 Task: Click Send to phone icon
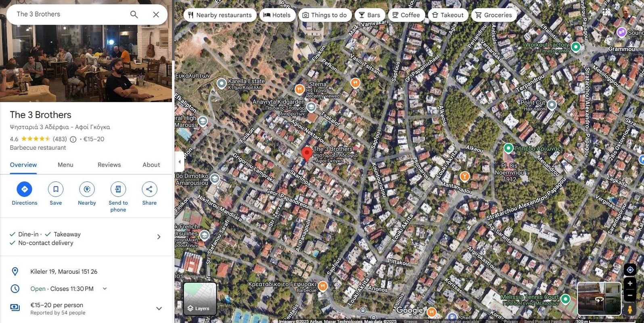[x=118, y=189]
